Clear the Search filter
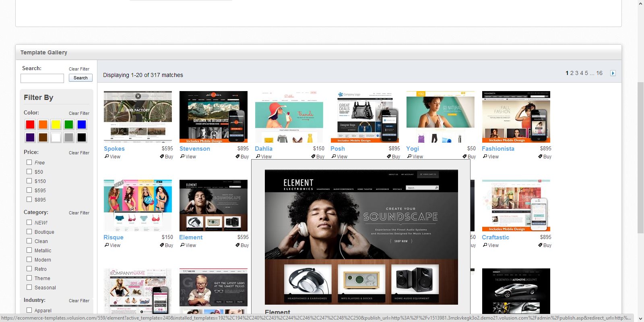Screen dimensions: 644x322 (x=79, y=69)
